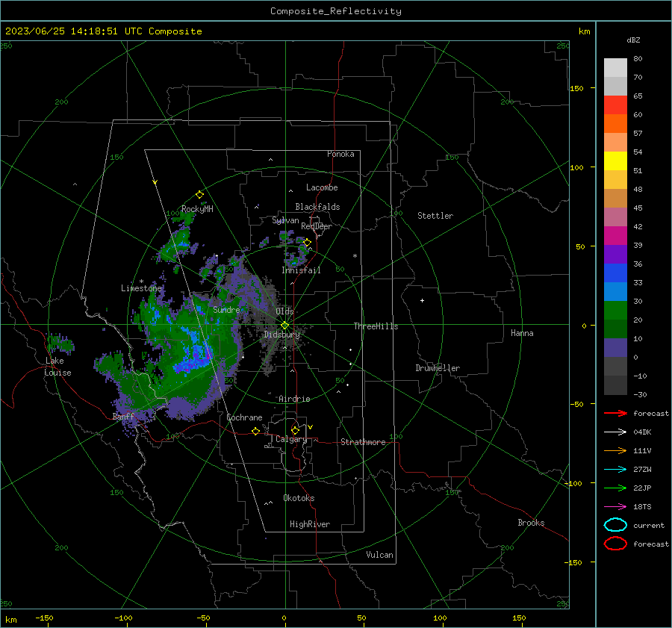The image size is (672, 628).
Task: Select the cyan 27ZW arrow icon
Action: point(615,470)
